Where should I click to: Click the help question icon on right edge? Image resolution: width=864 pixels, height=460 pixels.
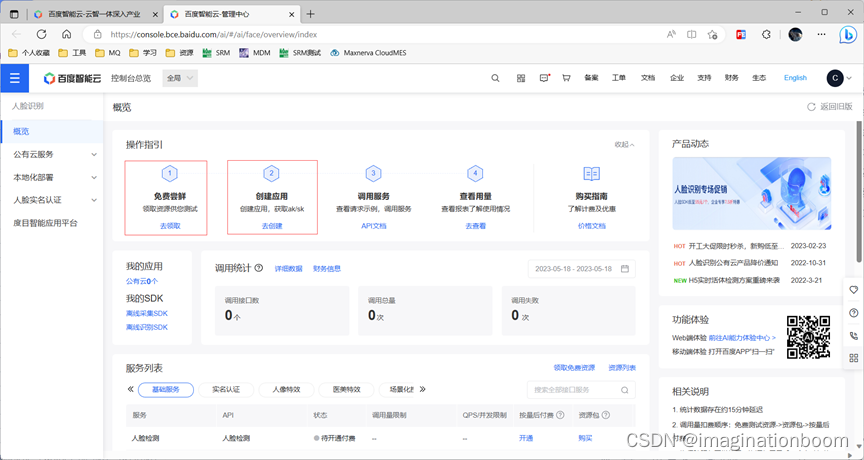point(854,313)
